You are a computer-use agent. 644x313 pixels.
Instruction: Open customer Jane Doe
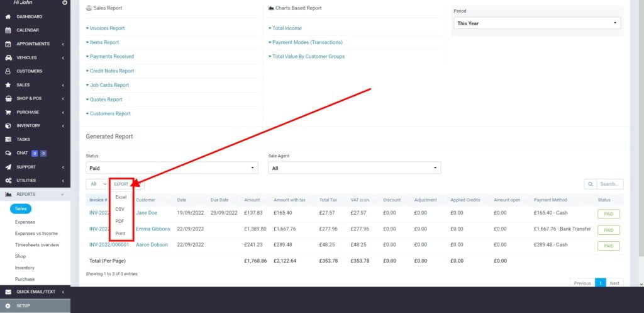147,213
